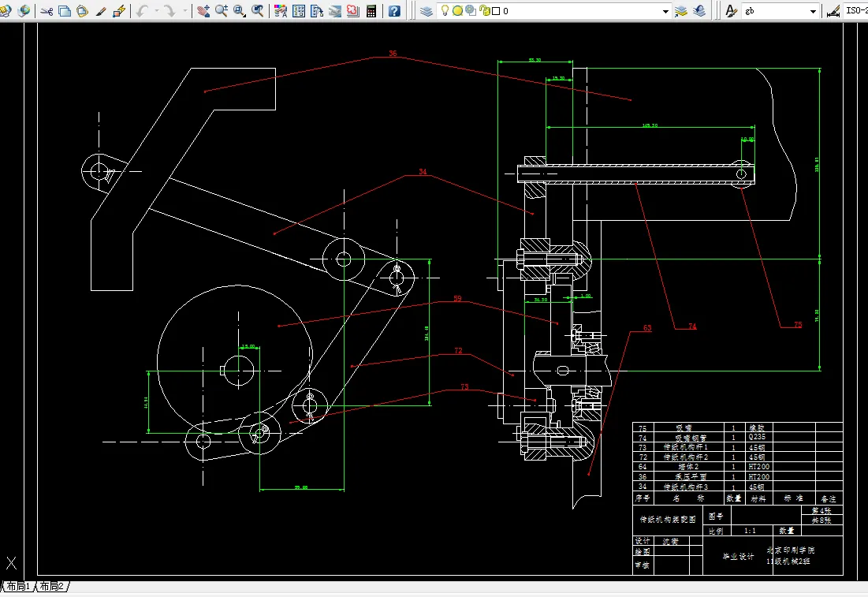Image resolution: width=868 pixels, height=597 pixels.
Task: Click the Cut scissors icon
Action: 47,10
